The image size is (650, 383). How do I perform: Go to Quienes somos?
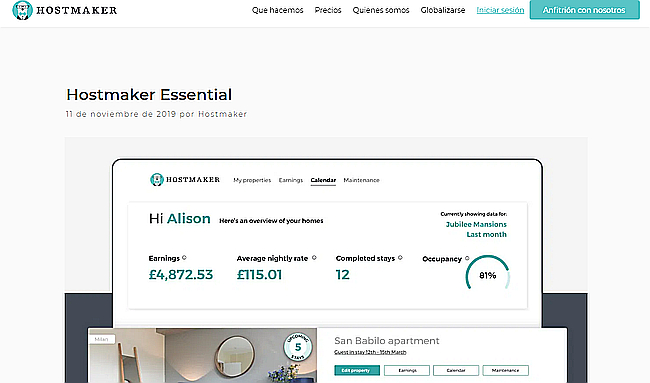381,10
